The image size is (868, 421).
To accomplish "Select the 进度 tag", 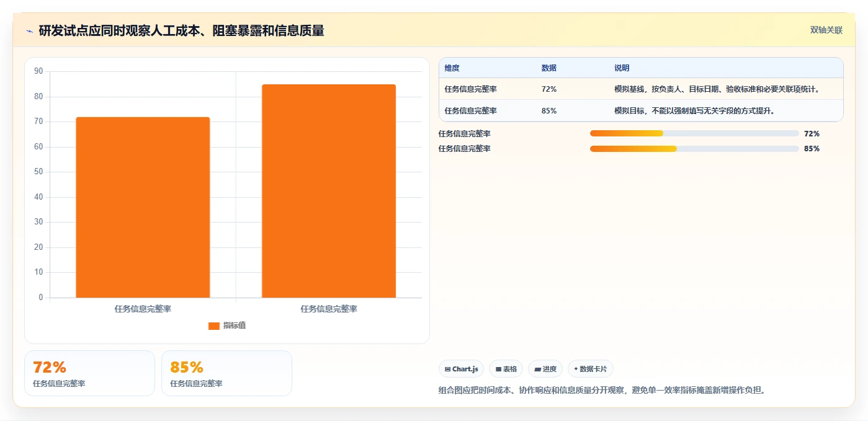I will [x=545, y=369].
